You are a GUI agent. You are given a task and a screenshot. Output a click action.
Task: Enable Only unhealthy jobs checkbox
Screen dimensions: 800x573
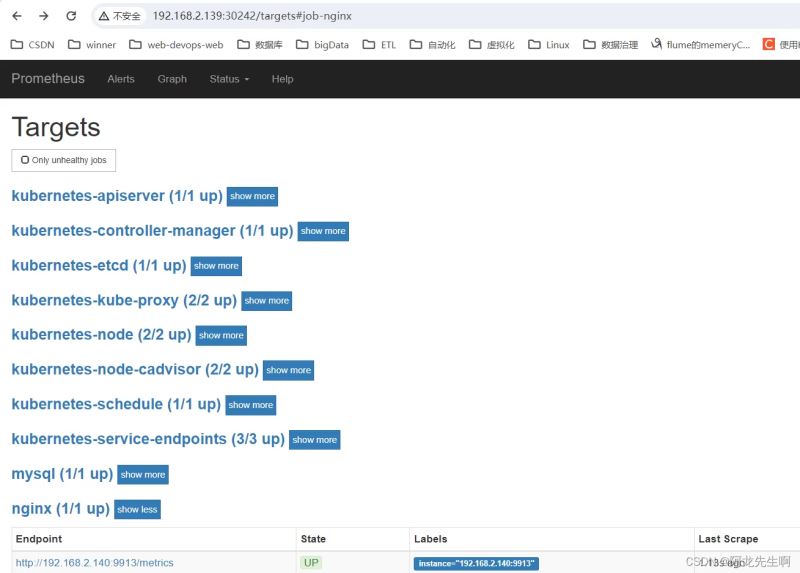point(25,160)
